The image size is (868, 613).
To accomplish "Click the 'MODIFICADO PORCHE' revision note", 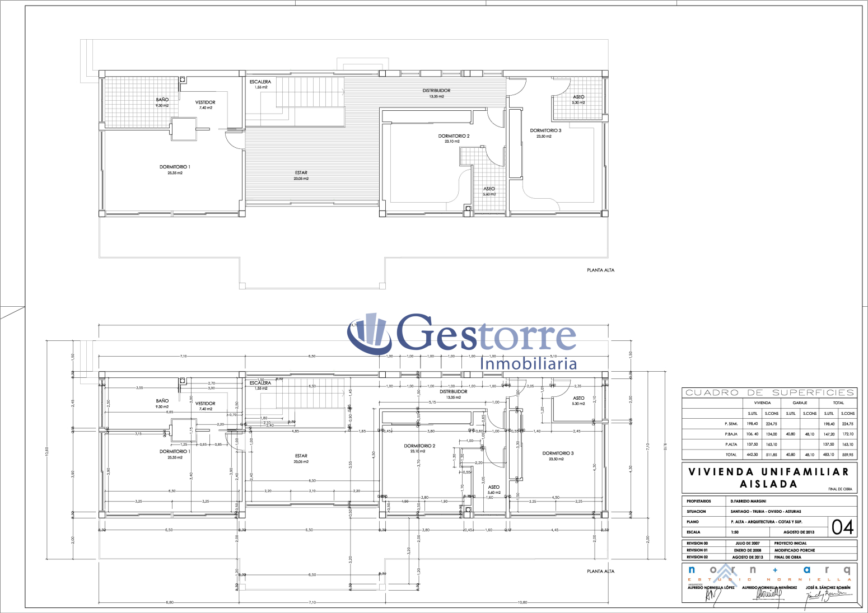I will (x=795, y=550).
